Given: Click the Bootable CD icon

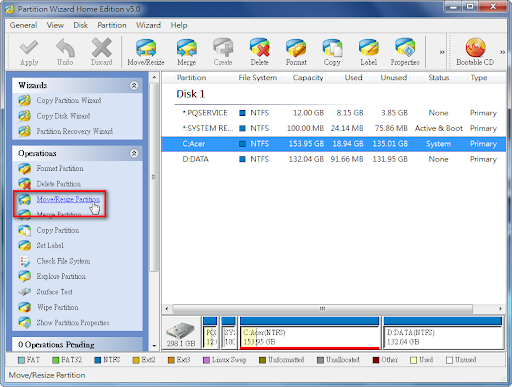Looking at the screenshot, I should [475, 52].
